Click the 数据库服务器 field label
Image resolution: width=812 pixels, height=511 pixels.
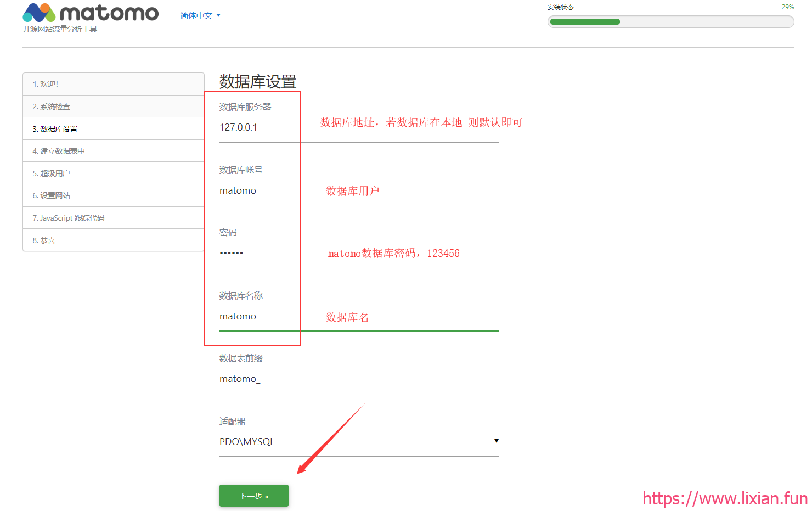click(245, 107)
